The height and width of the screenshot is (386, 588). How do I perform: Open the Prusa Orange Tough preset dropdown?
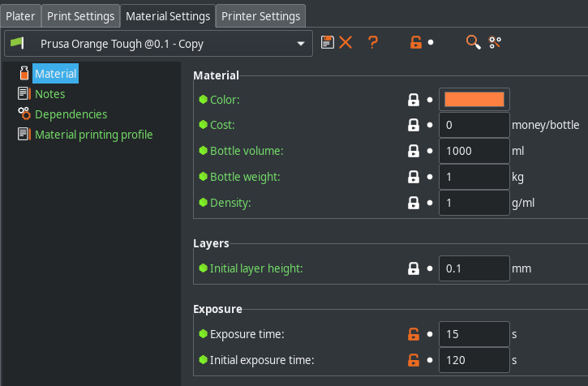coord(158,43)
